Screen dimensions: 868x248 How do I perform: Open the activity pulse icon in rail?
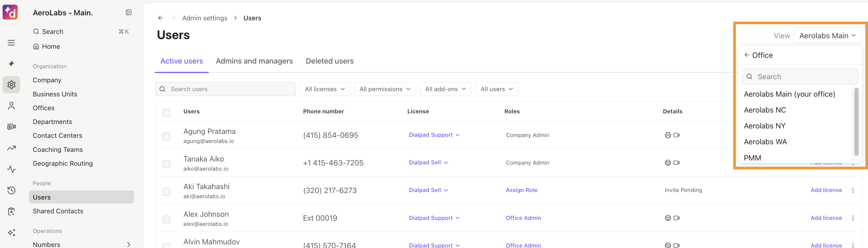coord(11,169)
